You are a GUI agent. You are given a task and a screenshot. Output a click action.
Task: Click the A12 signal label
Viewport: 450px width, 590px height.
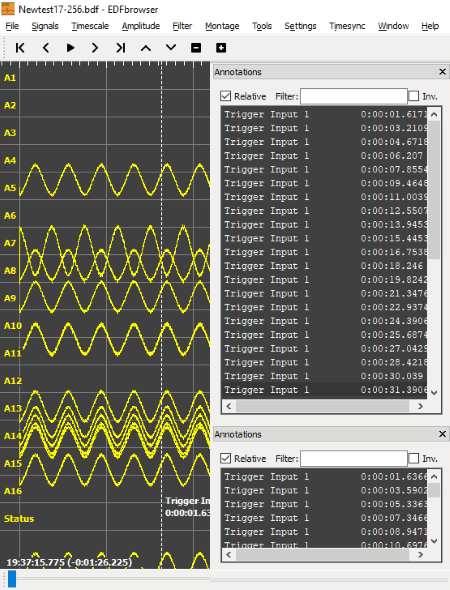(13, 381)
